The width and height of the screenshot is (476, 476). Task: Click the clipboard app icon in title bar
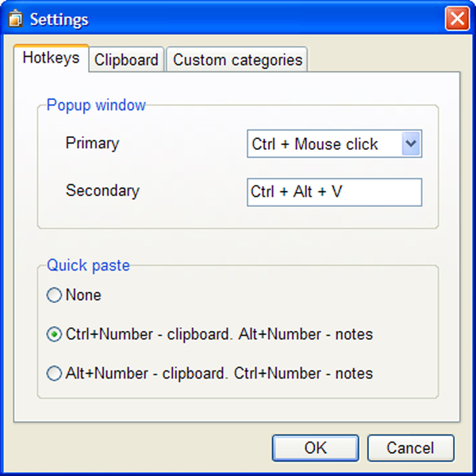[15, 18]
